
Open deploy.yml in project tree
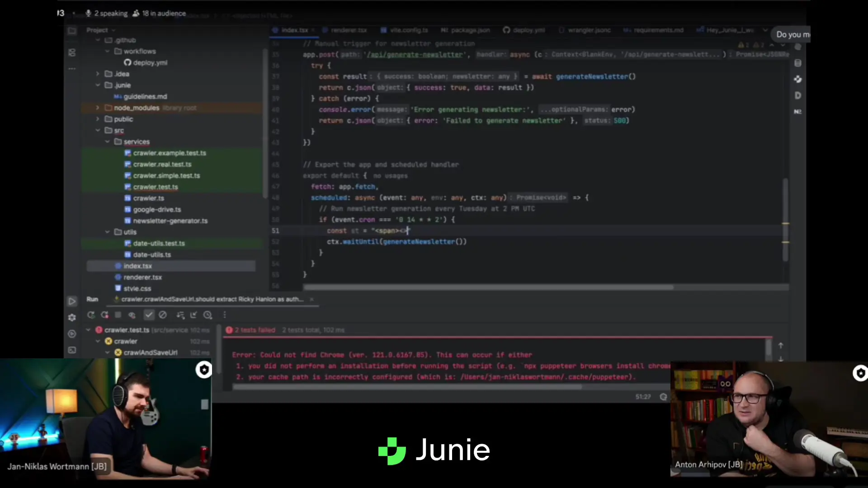[146, 63]
